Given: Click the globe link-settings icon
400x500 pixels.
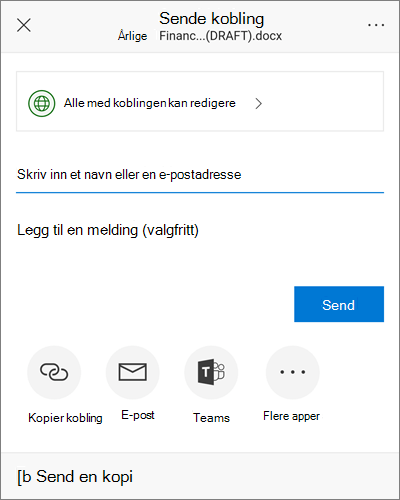Looking at the screenshot, I should pos(42,103).
